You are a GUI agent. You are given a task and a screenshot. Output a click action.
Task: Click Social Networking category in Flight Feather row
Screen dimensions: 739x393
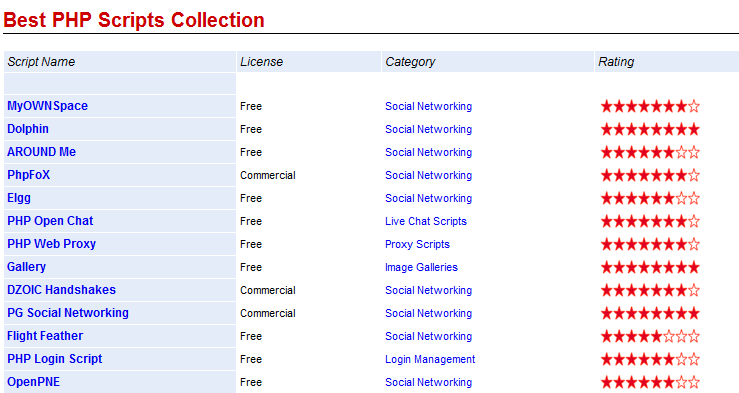(428, 336)
